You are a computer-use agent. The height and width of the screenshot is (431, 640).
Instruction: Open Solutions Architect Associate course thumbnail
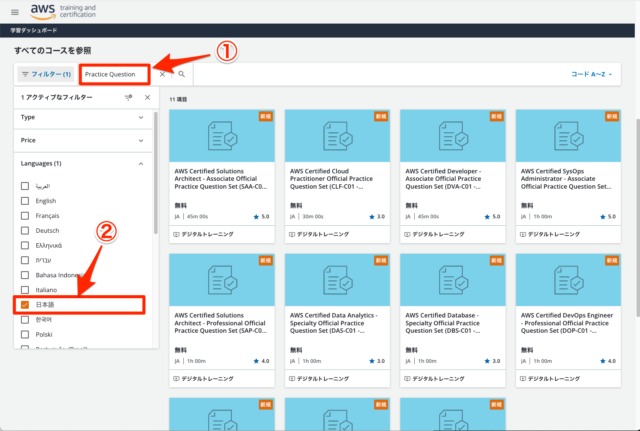pos(222,136)
